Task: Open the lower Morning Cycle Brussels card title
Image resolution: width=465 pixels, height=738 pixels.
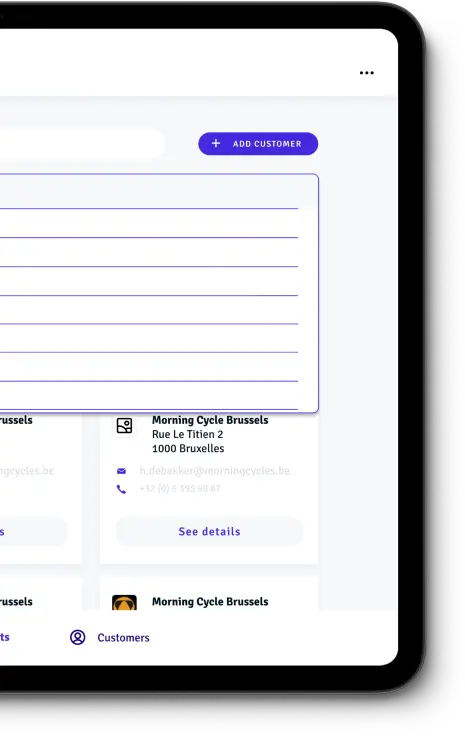Action: [210, 602]
